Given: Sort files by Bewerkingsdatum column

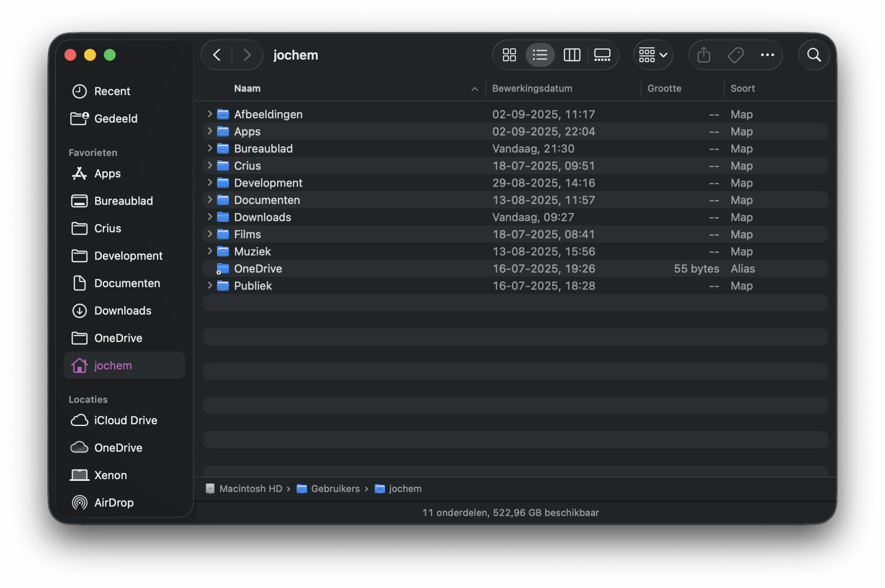Looking at the screenshot, I should (532, 88).
